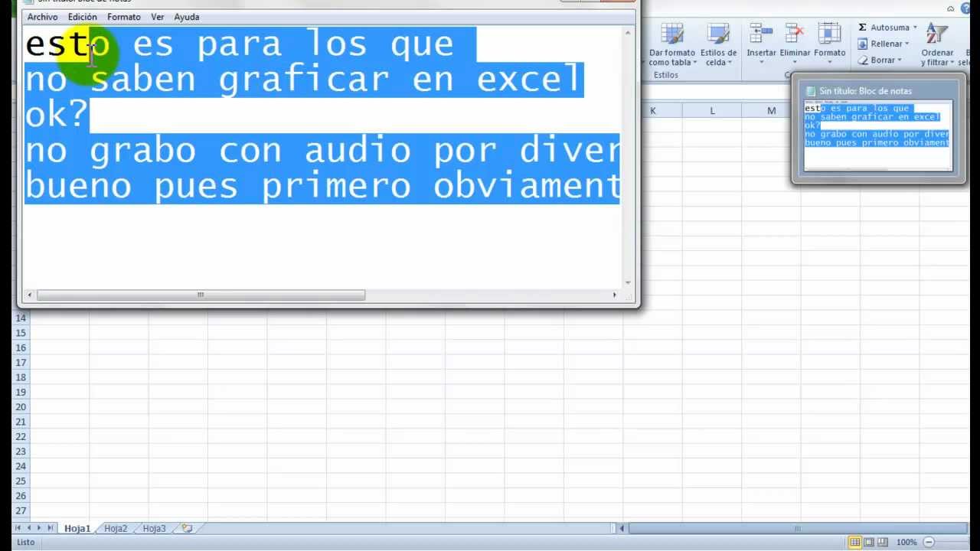980x551 pixels.
Task: Expand the Formato cells dropdown arrow
Action: point(829,62)
